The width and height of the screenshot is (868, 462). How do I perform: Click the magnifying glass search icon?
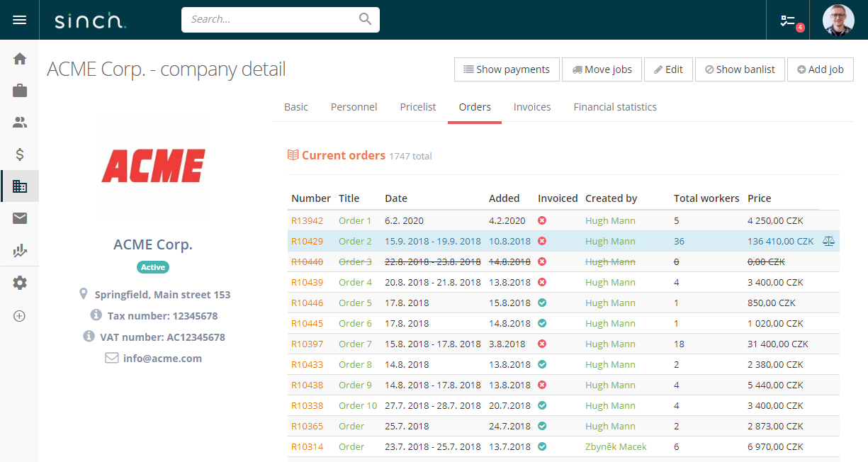click(x=365, y=19)
